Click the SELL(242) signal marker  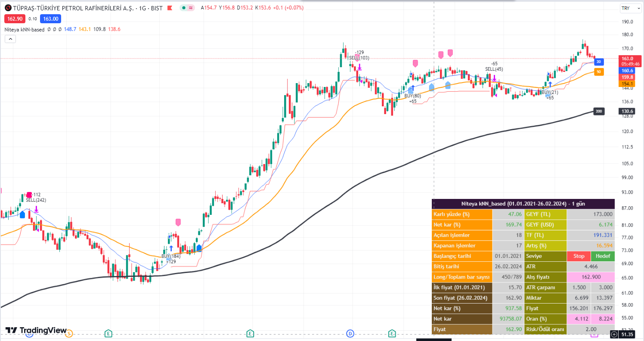(36, 200)
